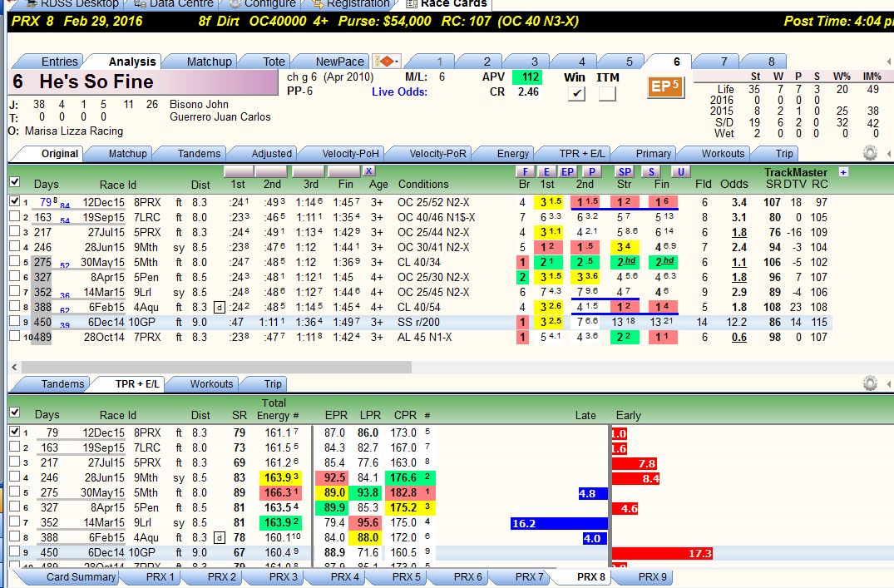Click the red 17.3 Early bar

pos(663,553)
